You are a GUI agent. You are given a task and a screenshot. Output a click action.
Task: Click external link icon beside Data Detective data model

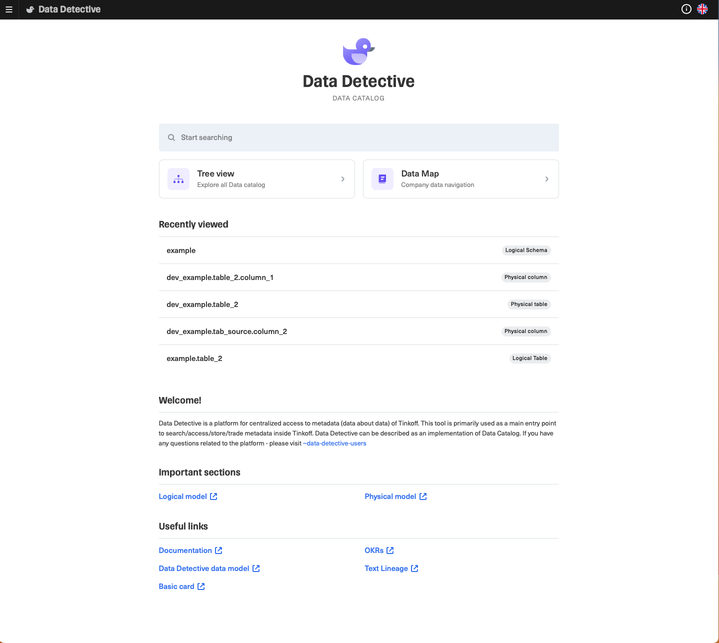coord(256,568)
